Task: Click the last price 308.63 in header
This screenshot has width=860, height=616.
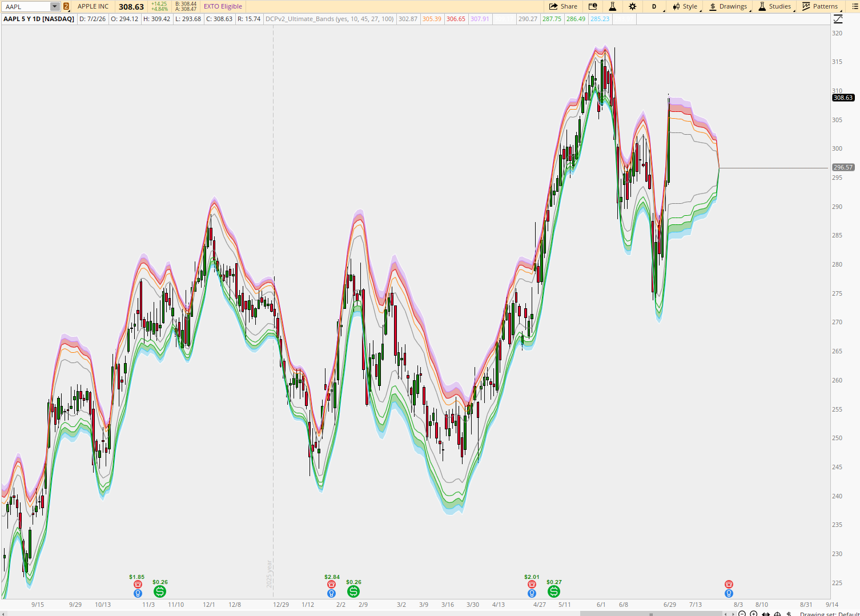Action: coord(131,6)
